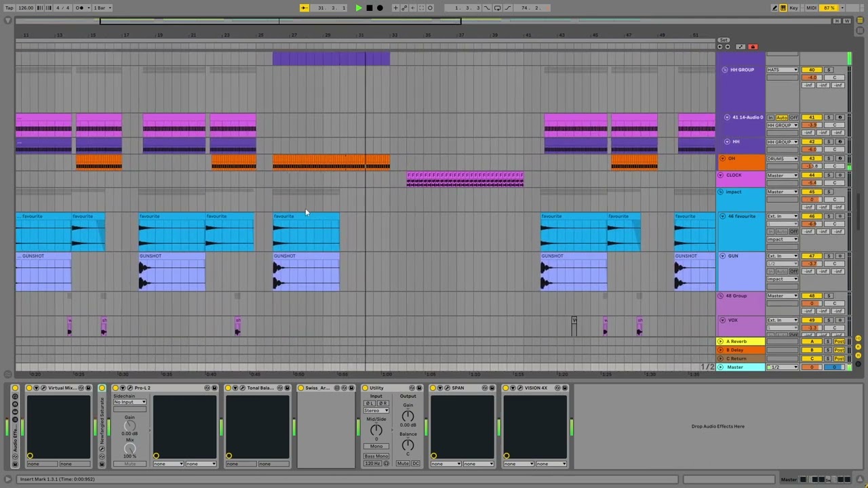Click Pro-L 2 hot-swap preset icon
The width and height of the screenshot is (868, 488).
click(207, 388)
